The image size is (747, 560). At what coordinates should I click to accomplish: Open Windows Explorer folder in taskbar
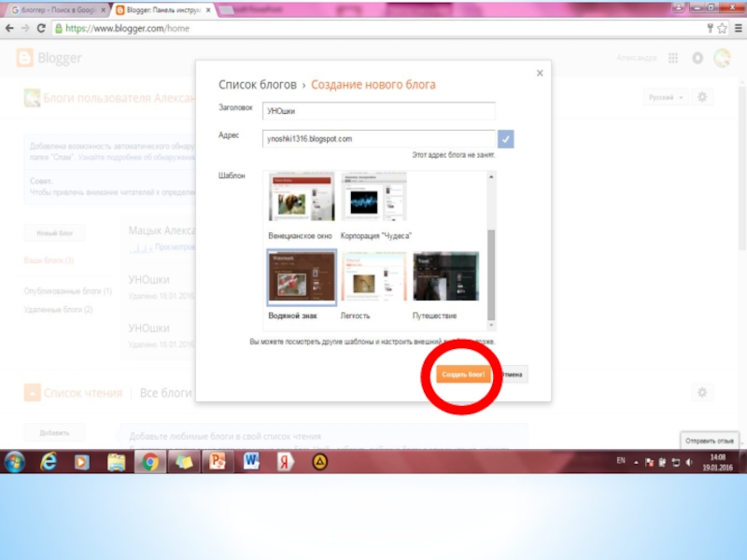click(116, 462)
